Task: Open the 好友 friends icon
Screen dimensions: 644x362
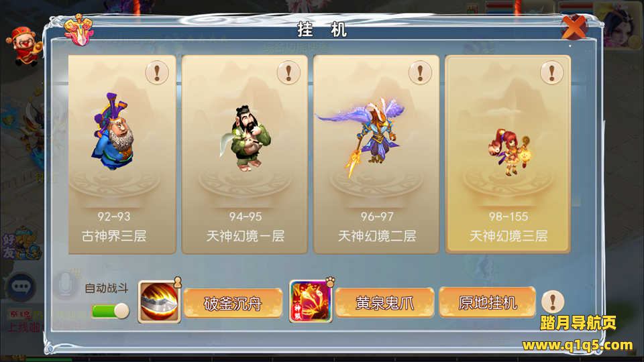Action: [21, 245]
